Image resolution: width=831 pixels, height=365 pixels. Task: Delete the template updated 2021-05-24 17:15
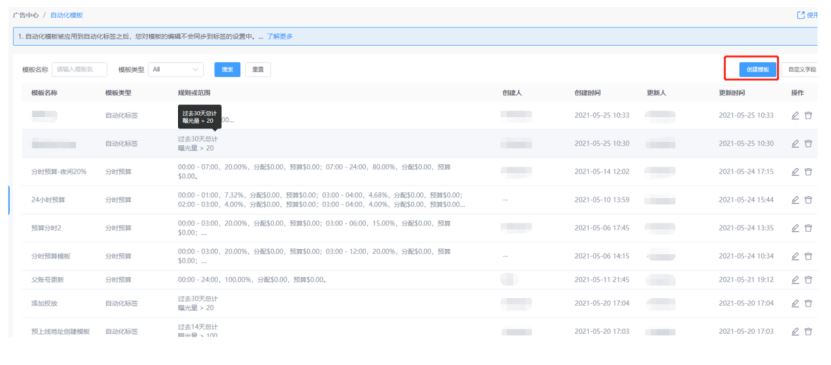click(x=808, y=172)
